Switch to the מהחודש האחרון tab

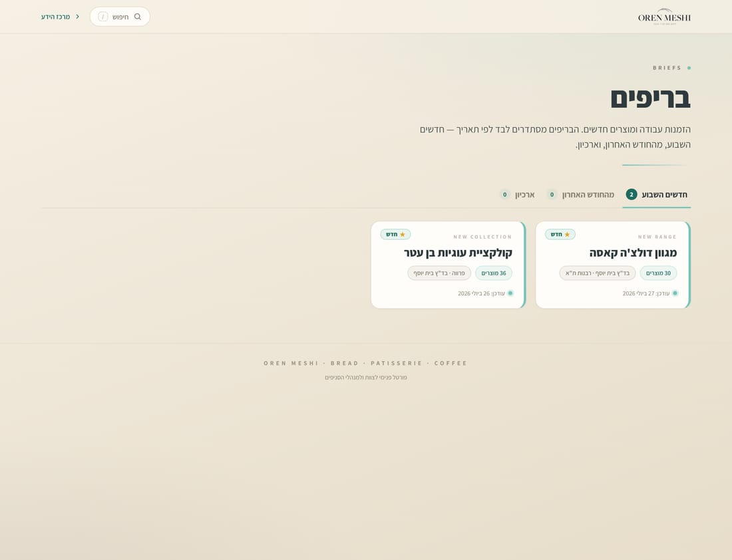coord(580,195)
